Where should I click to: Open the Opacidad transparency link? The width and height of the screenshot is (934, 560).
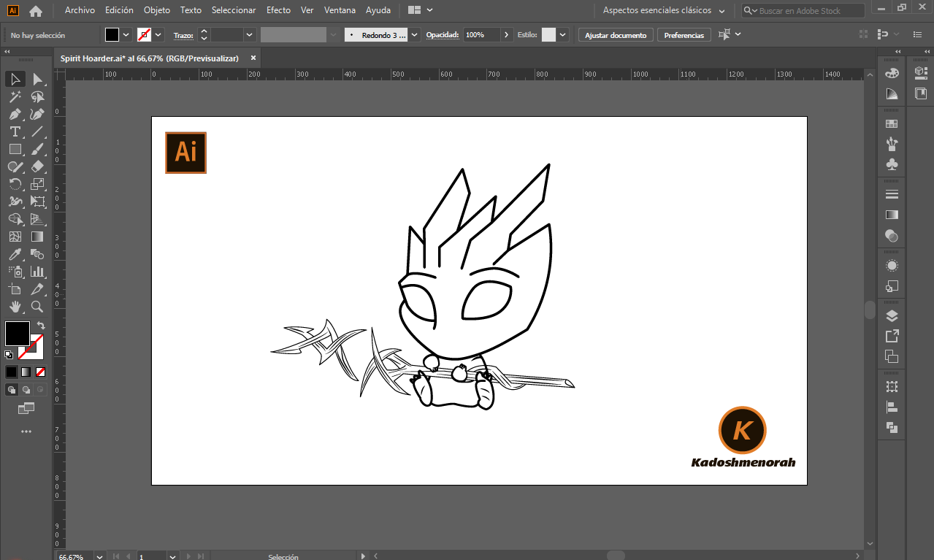(443, 35)
